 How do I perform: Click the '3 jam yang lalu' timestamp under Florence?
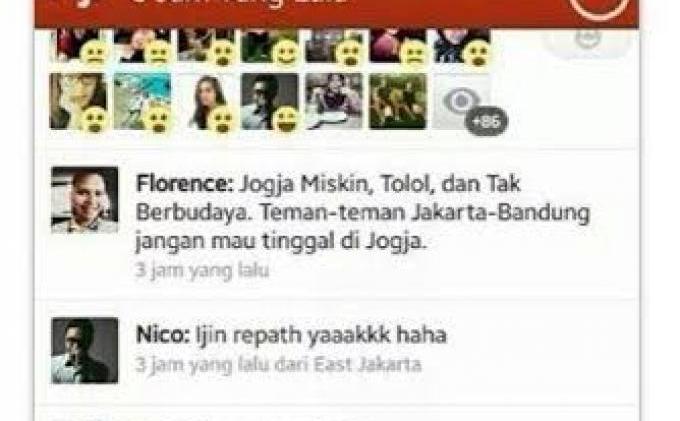202,271
